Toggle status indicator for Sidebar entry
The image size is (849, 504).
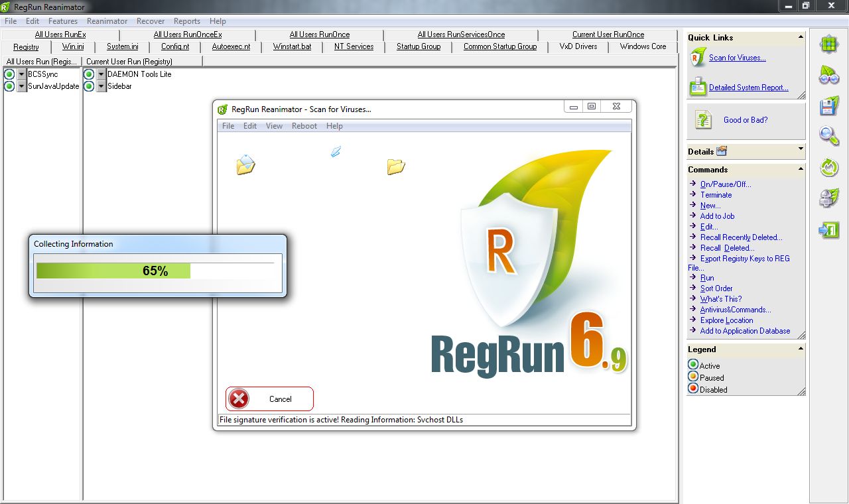(89, 86)
